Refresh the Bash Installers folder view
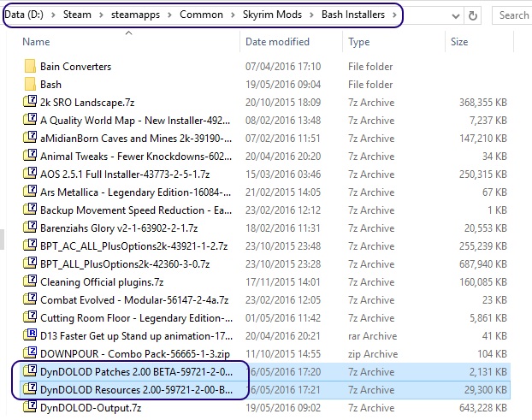Viewport: 532px width, 420px height. [473, 15]
